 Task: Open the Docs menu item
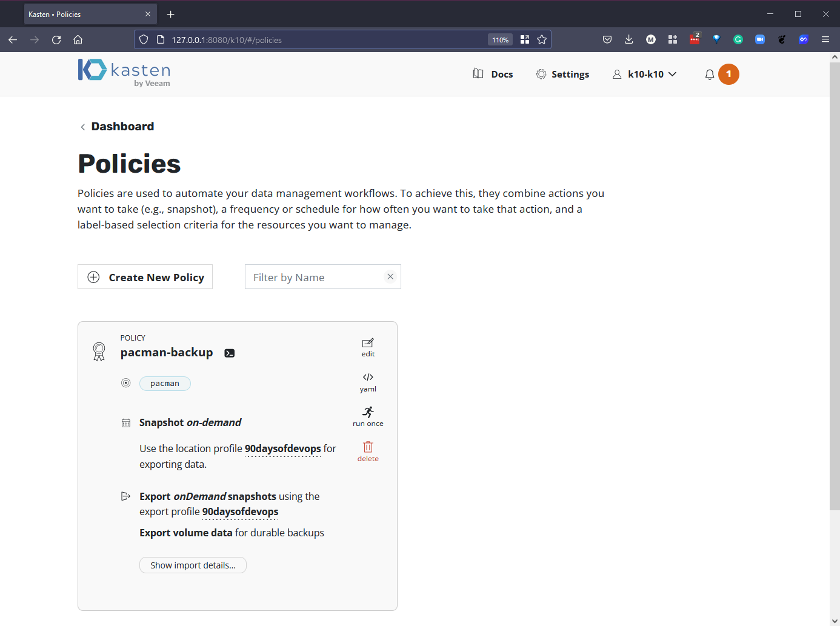[493, 75]
